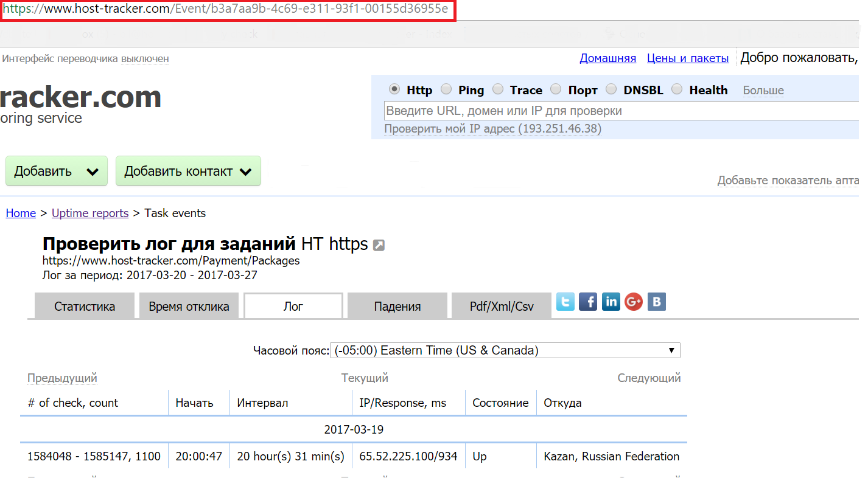
Task: Share the report via Twitter icon
Action: coord(565,301)
